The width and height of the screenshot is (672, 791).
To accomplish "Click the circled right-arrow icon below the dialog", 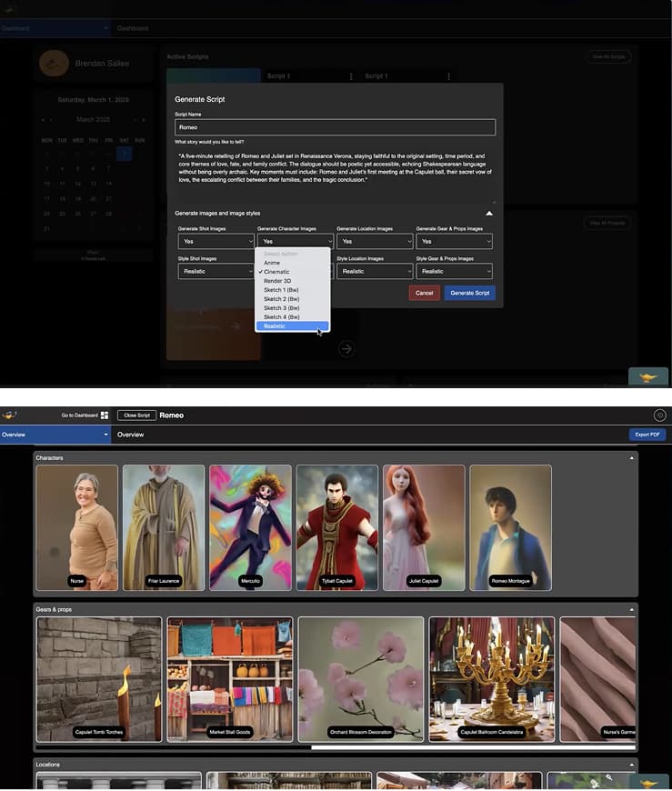I will click(x=346, y=348).
